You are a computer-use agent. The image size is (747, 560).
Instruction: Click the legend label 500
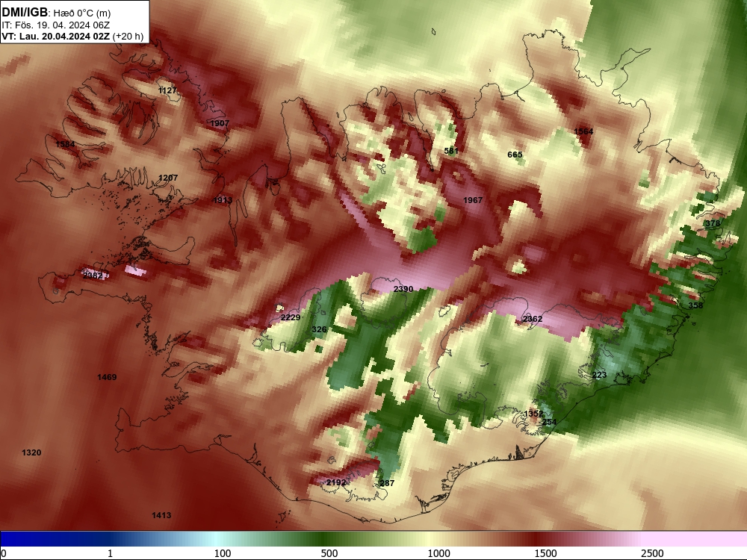pyautogui.click(x=329, y=553)
